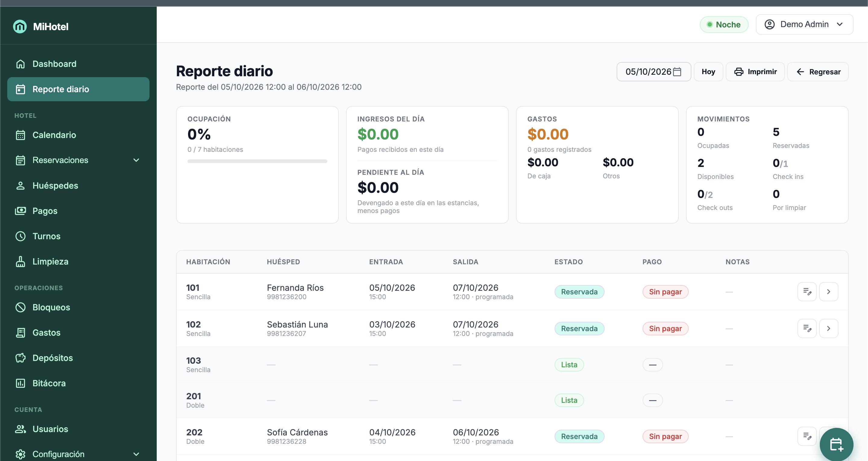Image resolution: width=868 pixels, height=461 pixels.
Task: Click the MiHotel logo icon
Action: click(20, 26)
